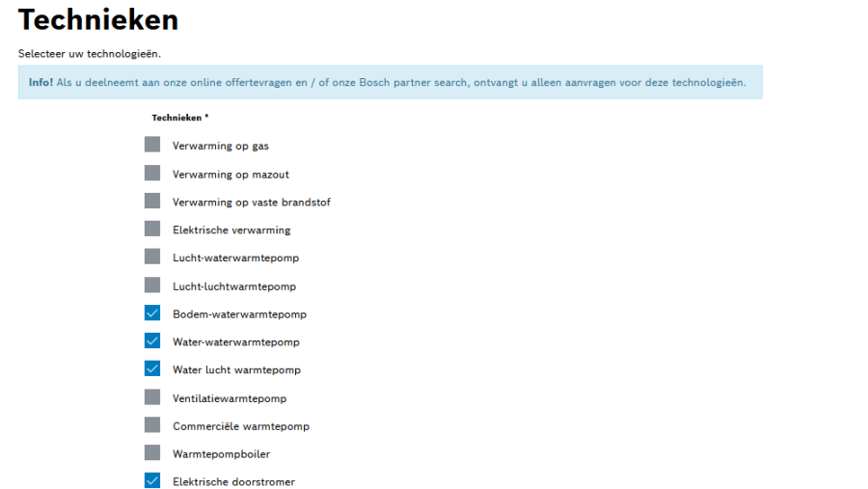The width and height of the screenshot is (868, 489).
Task: Click the 'Water-waterwarmtepomp' label
Action: pyautogui.click(x=236, y=342)
